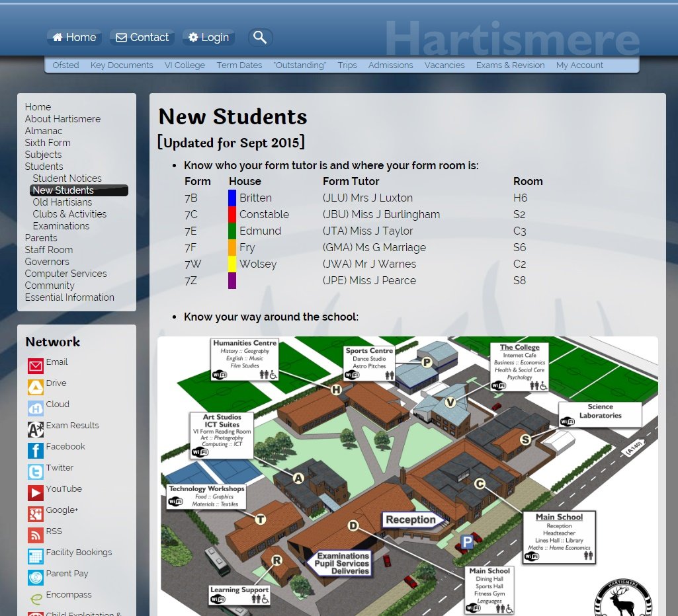Open the VI College menu item

185,65
